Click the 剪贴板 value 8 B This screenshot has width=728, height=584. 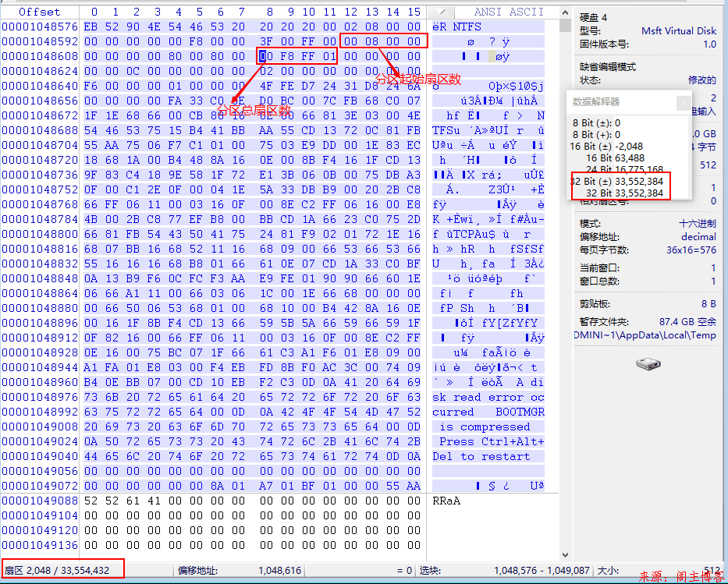click(708, 304)
